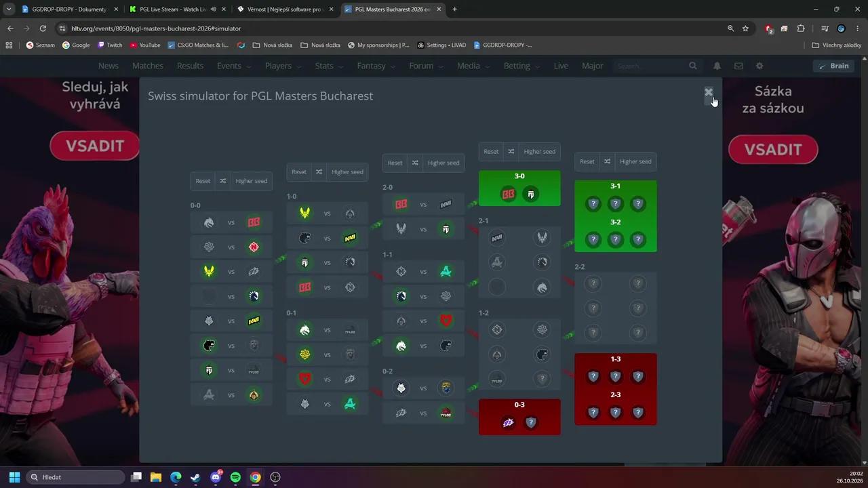
Task: Click the shuffle icon above the 3-0 box
Action: coord(511,152)
